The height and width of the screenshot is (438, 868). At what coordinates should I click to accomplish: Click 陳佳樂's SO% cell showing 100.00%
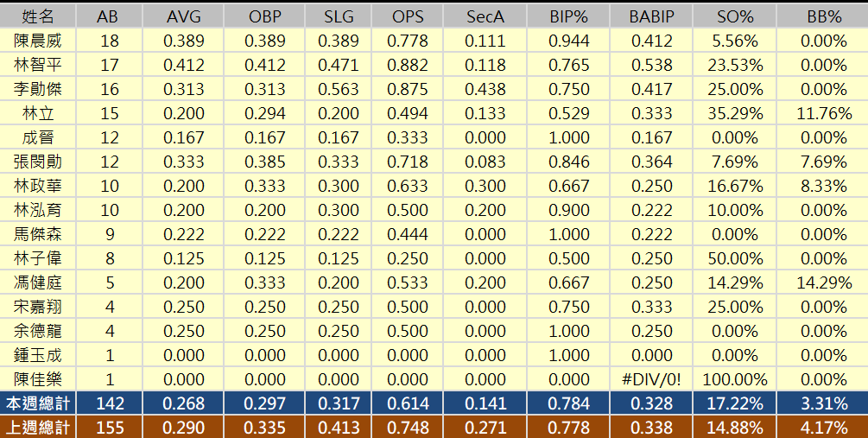pos(734,379)
